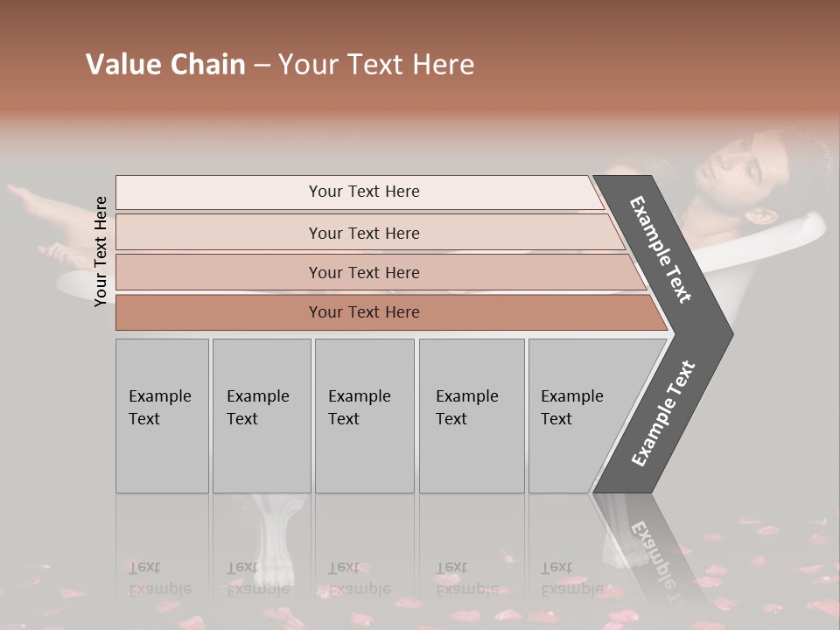Select the lower chevron arm "Example Text"

[663, 413]
